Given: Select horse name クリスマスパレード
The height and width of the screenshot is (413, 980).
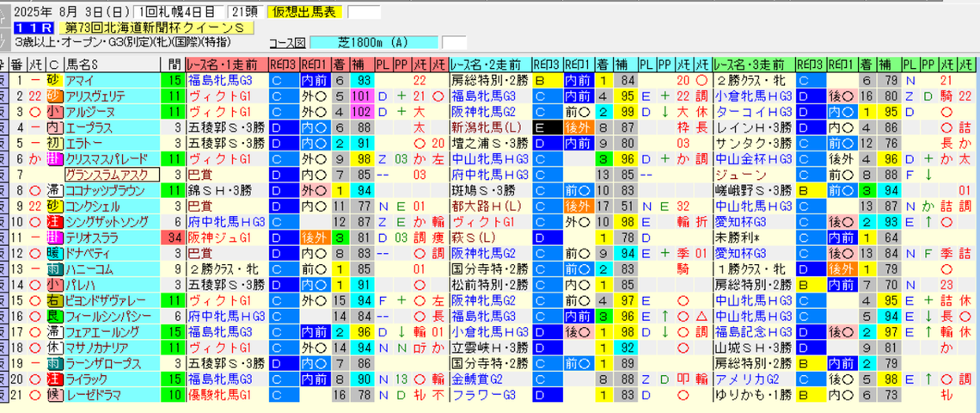Looking at the screenshot, I should point(111,159).
